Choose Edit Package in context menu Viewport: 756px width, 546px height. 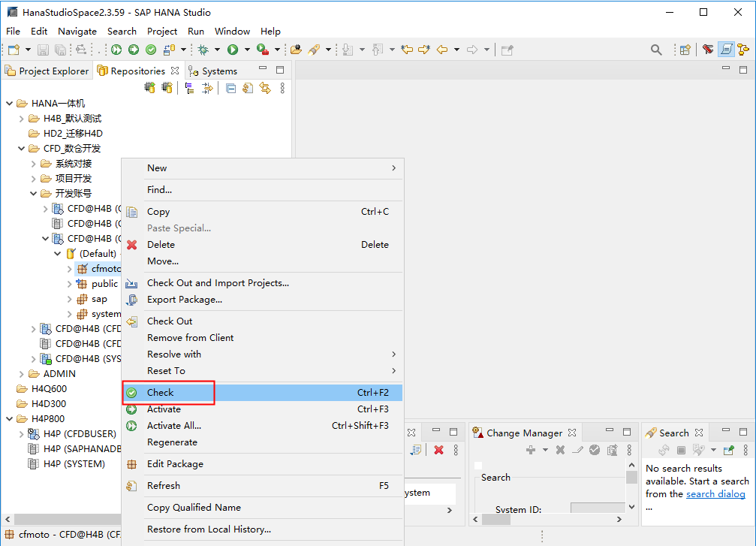pyautogui.click(x=262, y=464)
